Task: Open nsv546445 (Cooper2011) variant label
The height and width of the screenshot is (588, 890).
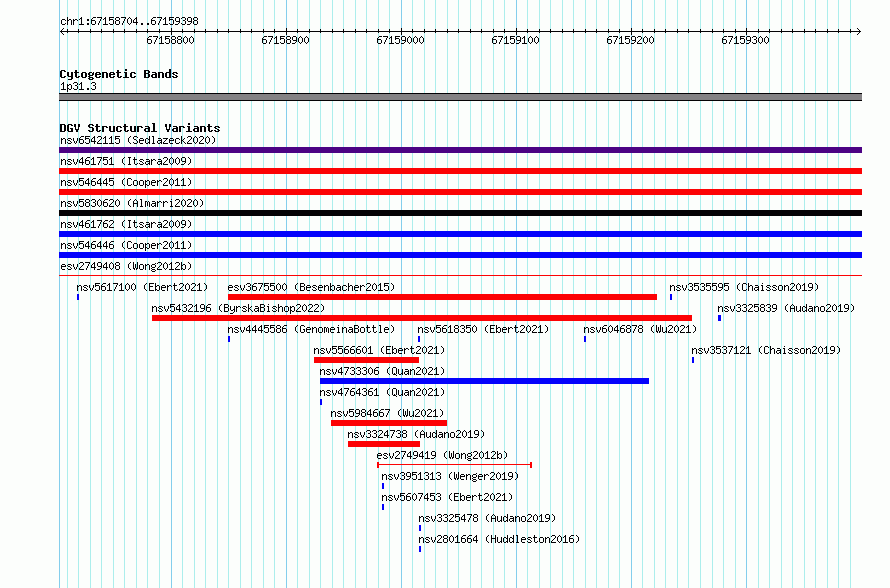Action: tap(126, 182)
